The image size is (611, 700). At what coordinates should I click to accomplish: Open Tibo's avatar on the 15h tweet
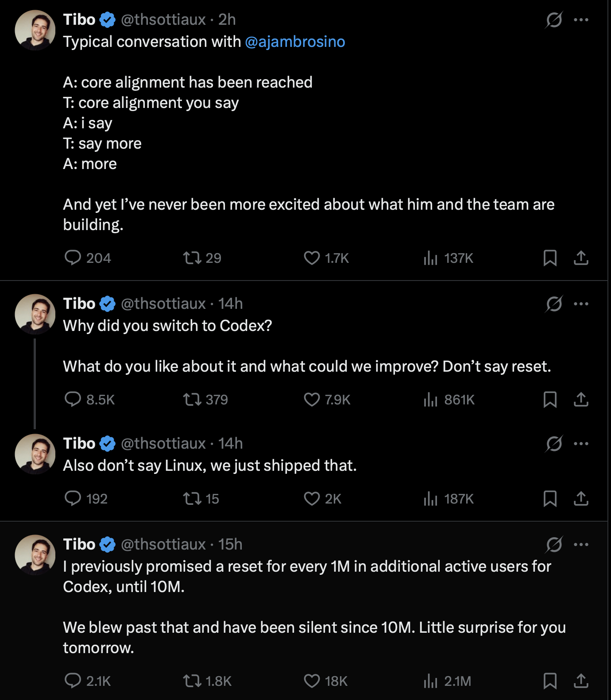click(35, 555)
